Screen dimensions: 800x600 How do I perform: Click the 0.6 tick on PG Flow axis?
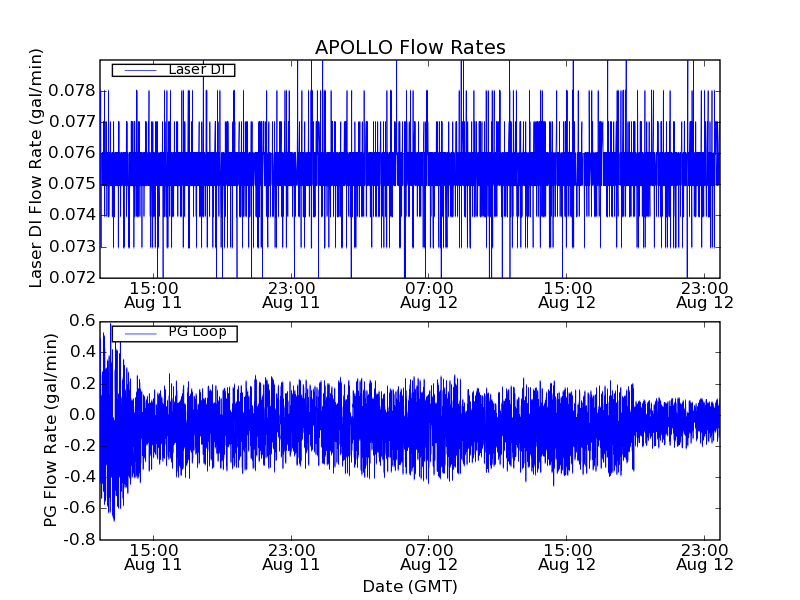(x=82, y=321)
